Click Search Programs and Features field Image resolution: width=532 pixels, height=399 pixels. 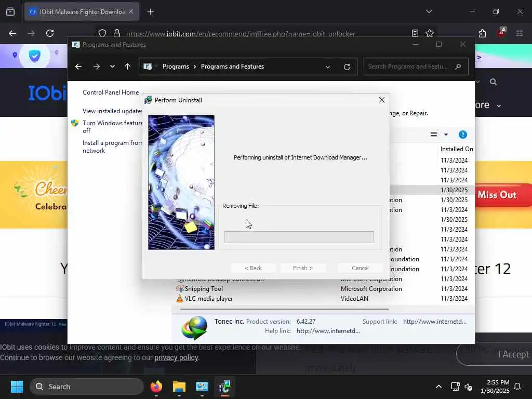(x=416, y=66)
